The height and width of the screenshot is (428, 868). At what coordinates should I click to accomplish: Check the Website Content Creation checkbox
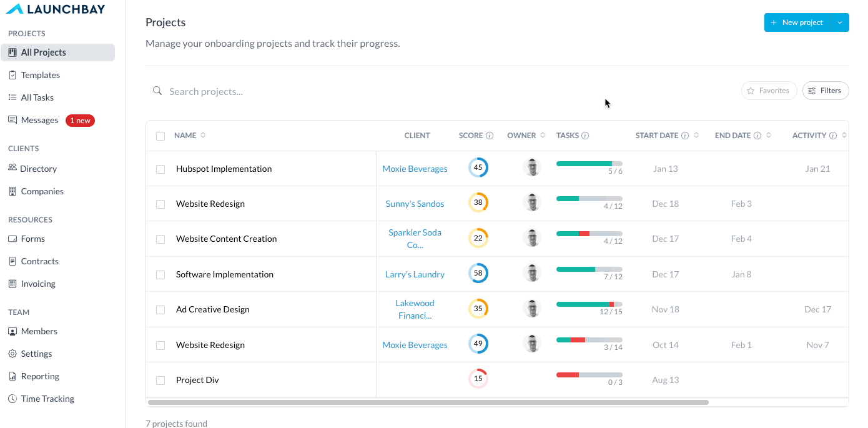[160, 239]
